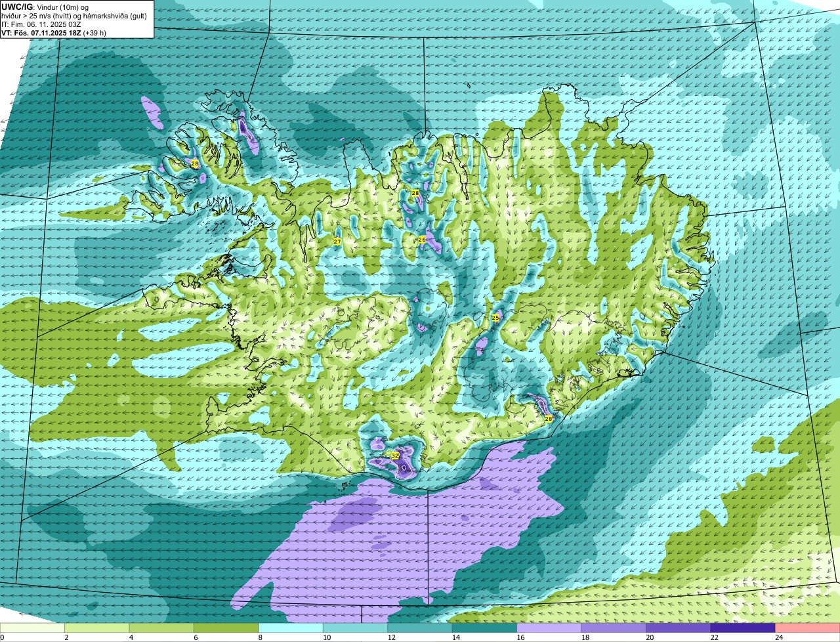Click the 2–4 m/s light yellow-green legend swatch
The image size is (840, 642).
97,628
